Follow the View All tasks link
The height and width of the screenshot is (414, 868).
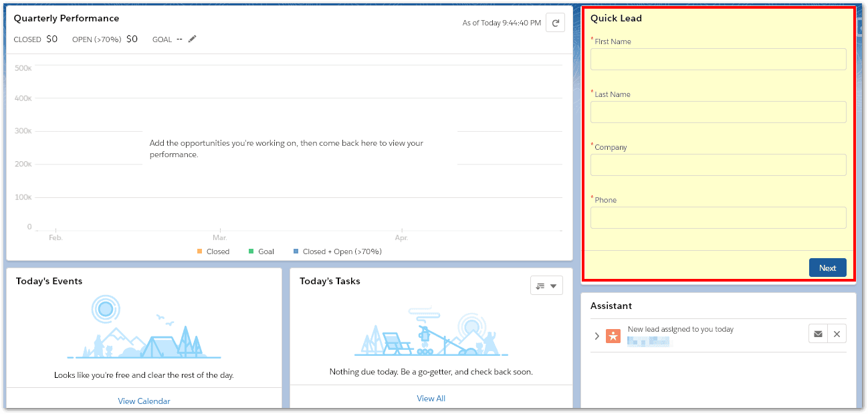431,399
